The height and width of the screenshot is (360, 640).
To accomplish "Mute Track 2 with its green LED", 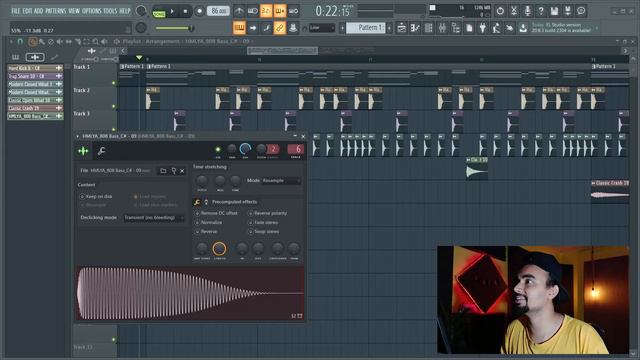I will pos(114,107).
